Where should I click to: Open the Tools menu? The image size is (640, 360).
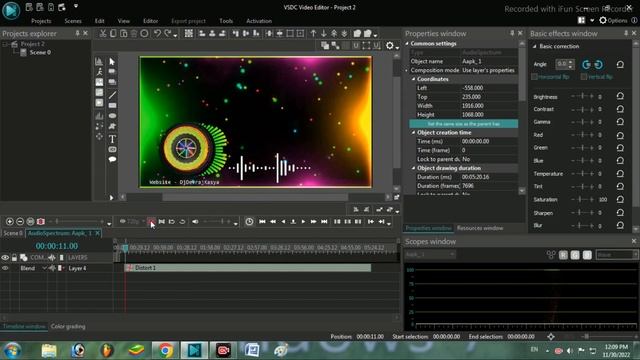226,21
